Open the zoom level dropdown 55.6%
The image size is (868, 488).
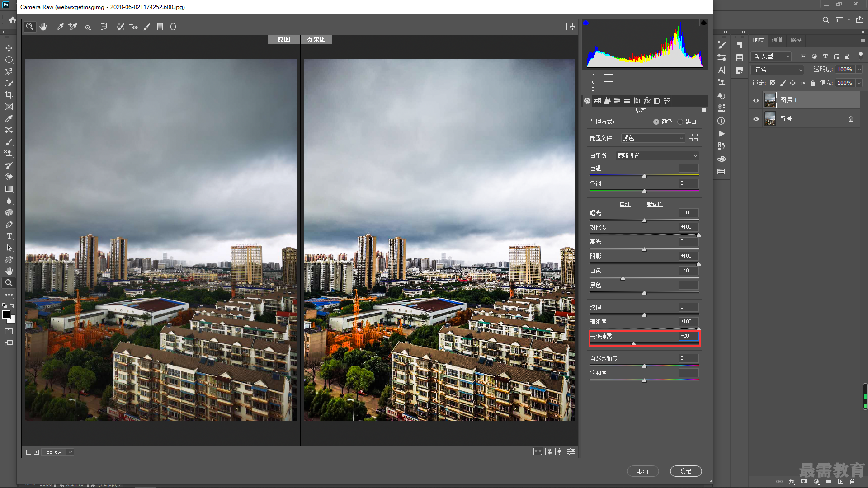tap(70, 452)
